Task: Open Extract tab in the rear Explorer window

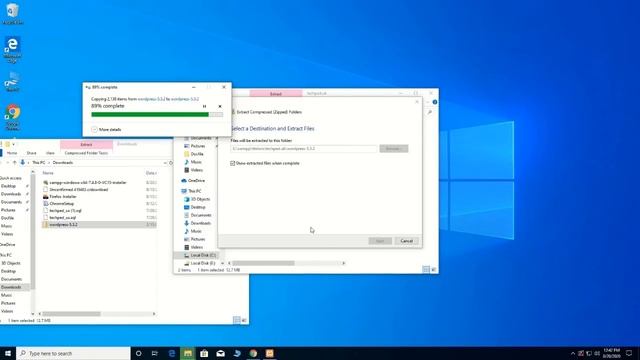Action: 276,94
